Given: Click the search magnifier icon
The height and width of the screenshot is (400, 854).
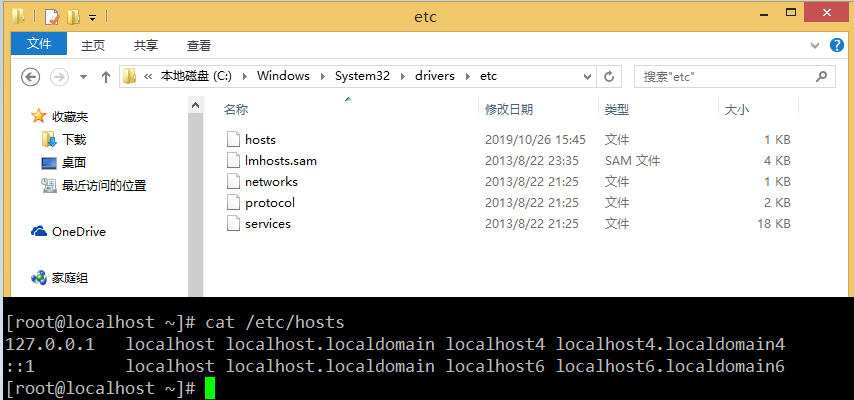Looking at the screenshot, I should [x=821, y=76].
